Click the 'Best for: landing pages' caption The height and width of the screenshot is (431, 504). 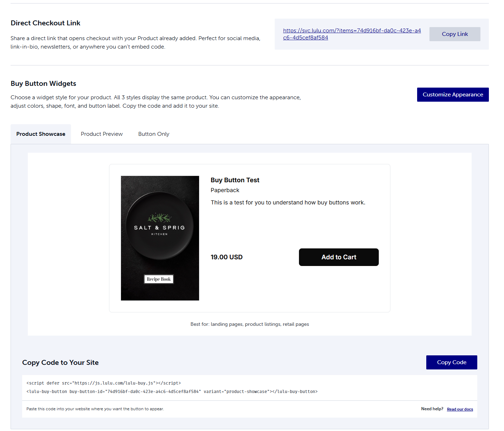[x=250, y=324]
